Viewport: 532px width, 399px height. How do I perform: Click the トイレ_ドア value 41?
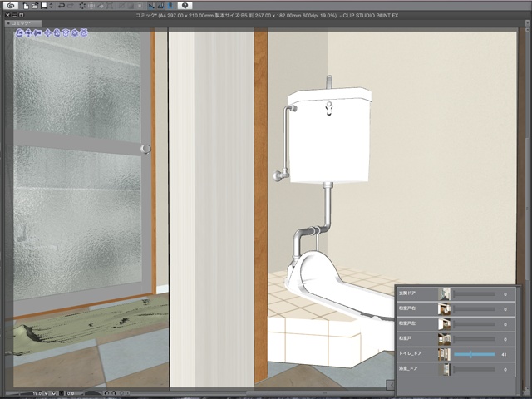(505, 354)
